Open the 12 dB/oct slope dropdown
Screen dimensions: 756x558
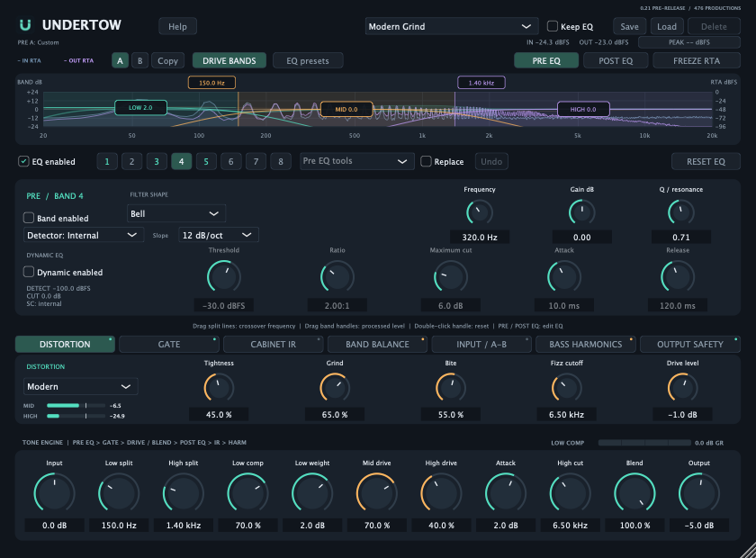click(219, 235)
